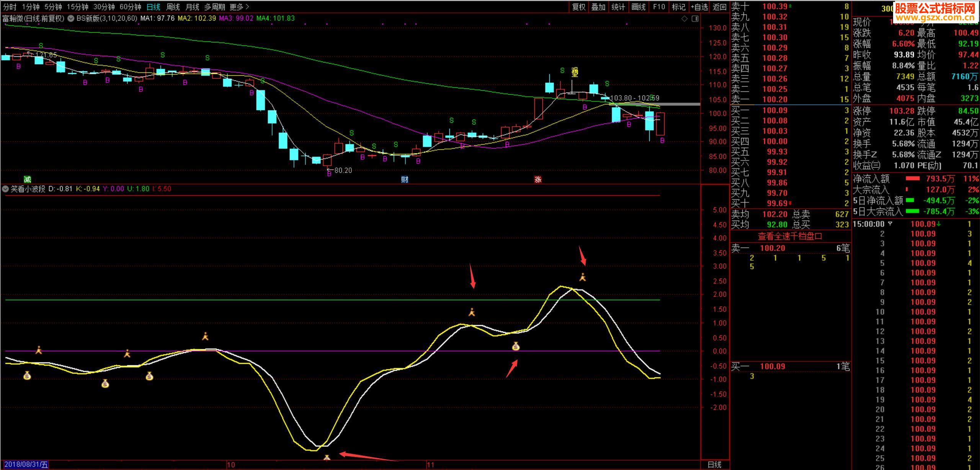The width and height of the screenshot is (980, 470).
Task: Click highest running-man signal above green line
Action: (582, 277)
